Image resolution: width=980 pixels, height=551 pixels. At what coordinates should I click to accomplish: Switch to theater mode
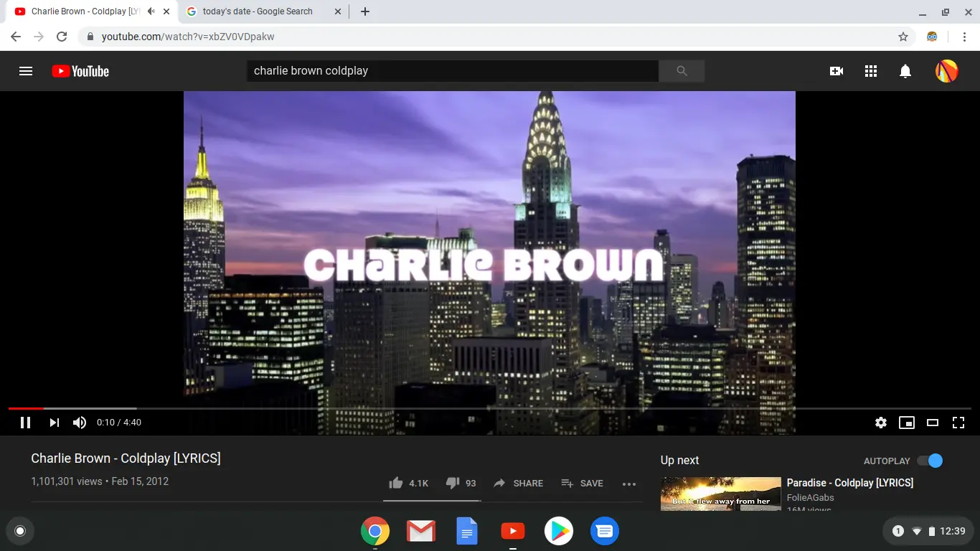(x=933, y=423)
